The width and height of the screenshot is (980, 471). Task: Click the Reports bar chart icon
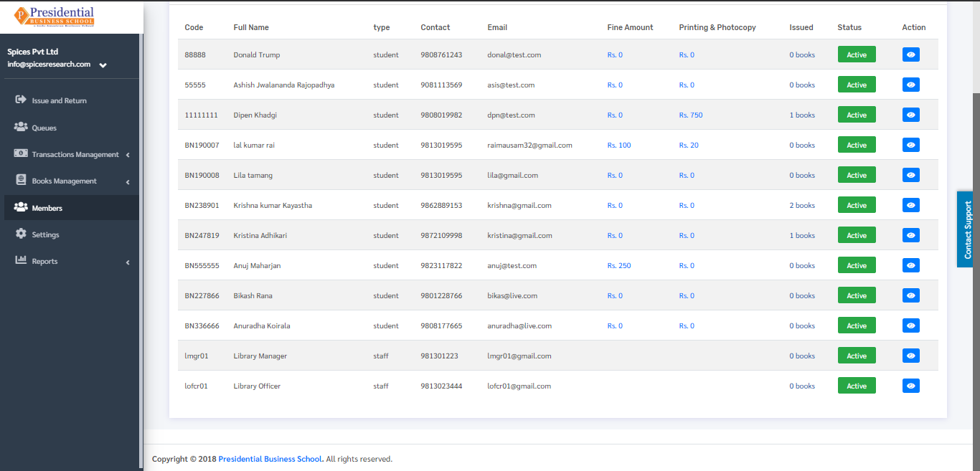point(21,260)
